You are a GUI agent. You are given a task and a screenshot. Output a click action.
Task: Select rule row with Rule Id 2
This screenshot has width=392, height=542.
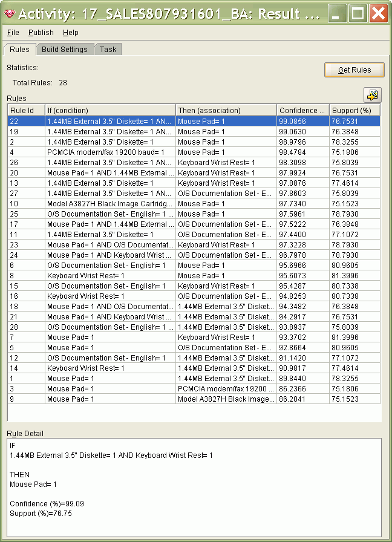194,142
